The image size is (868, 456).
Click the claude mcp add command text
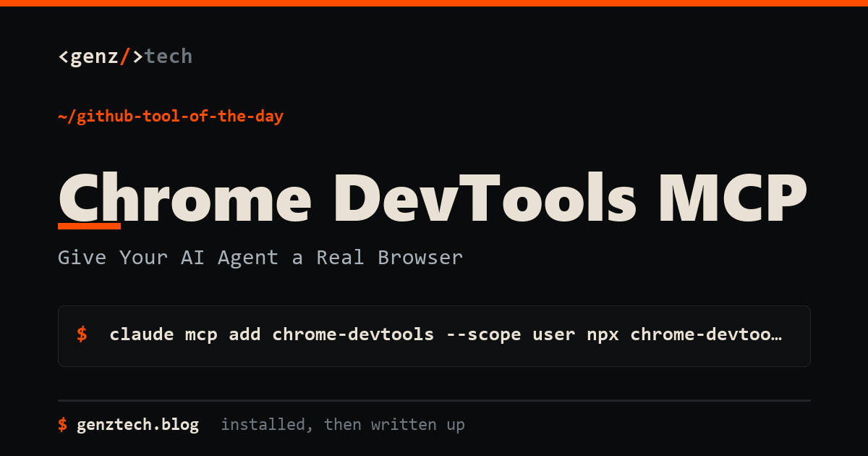(446, 334)
